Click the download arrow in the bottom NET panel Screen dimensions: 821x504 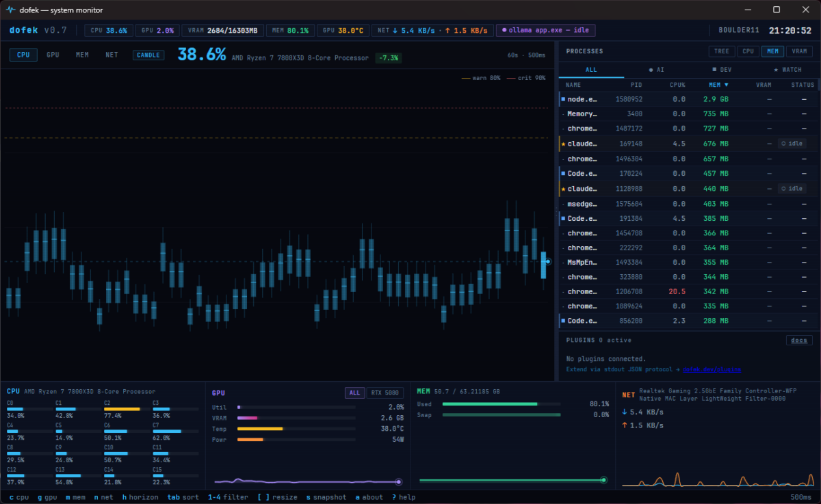click(x=625, y=412)
